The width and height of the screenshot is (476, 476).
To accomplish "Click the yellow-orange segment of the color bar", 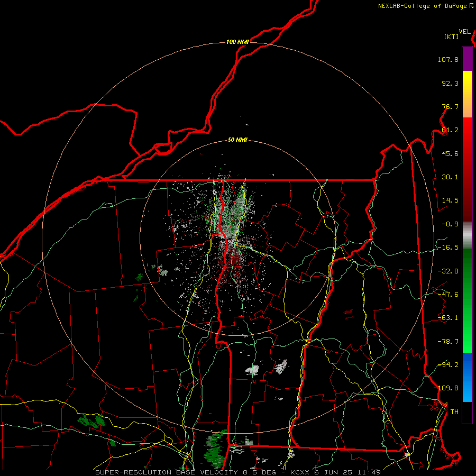I will [467, 94].
